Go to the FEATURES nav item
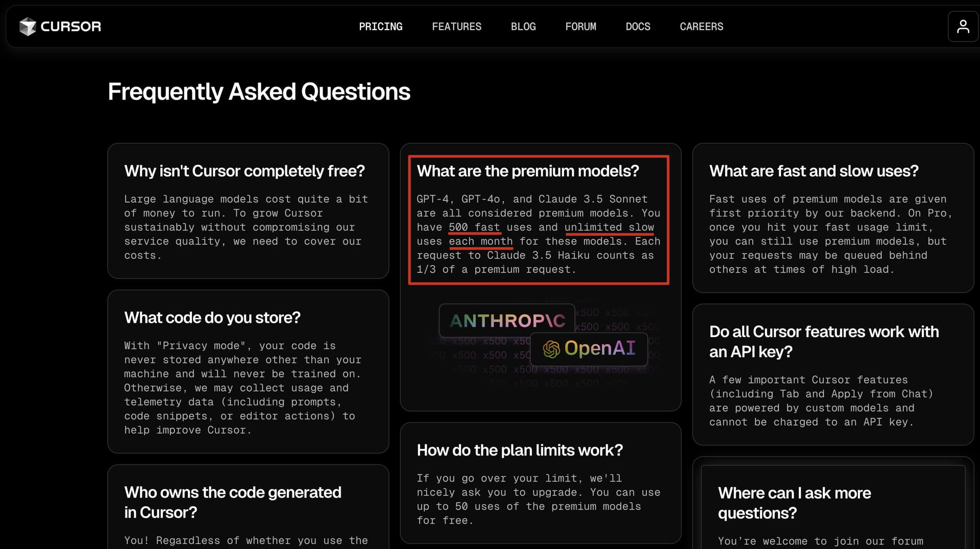Screen dimensions: 980x549 point(457,27)
